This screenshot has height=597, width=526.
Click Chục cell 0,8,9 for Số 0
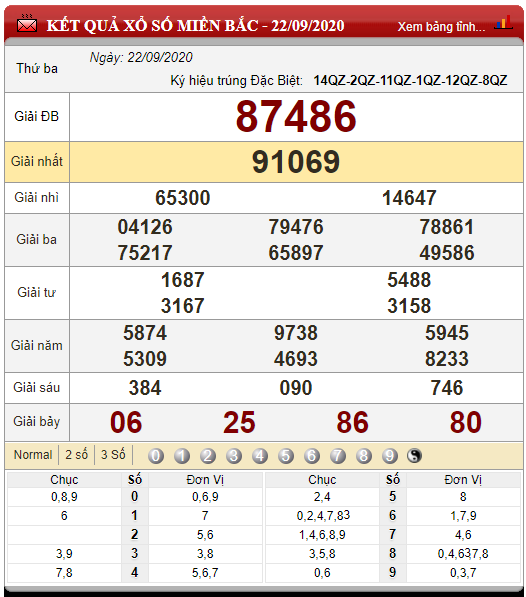pyautogui.click(x=64, y=497)
